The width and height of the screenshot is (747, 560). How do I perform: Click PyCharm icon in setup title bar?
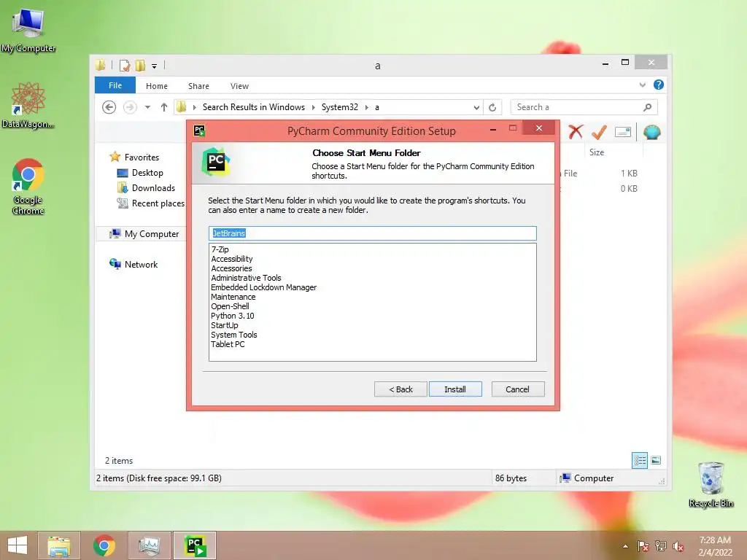(199, 130)
